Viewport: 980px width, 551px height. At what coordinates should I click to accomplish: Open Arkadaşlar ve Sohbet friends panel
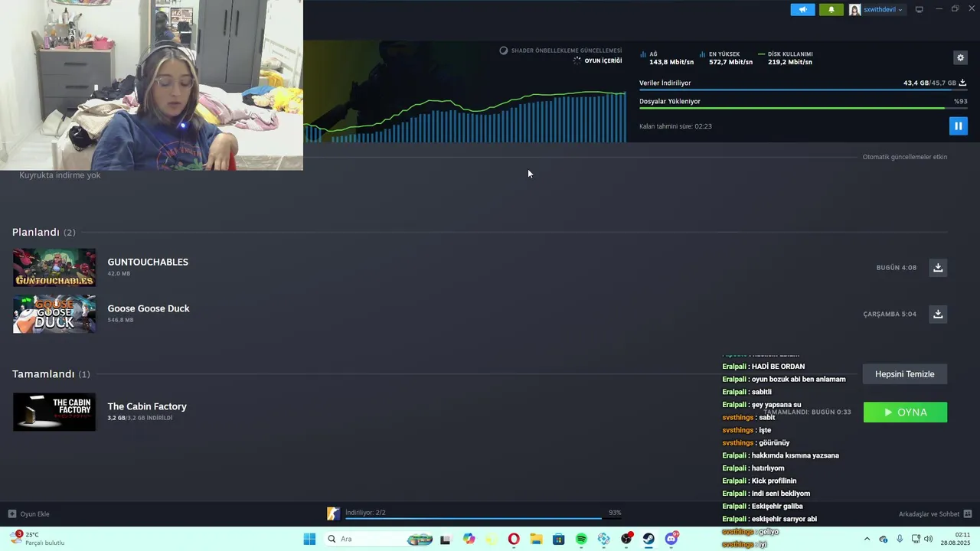(x=929, y=514)
